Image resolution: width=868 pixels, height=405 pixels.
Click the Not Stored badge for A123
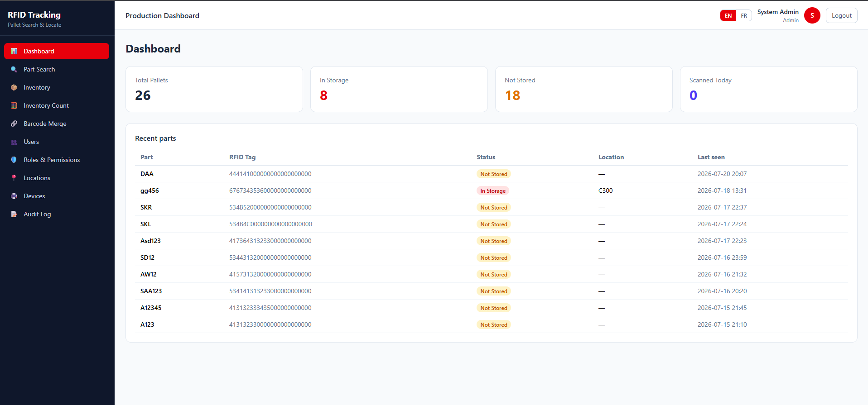(x=494, y=324)
